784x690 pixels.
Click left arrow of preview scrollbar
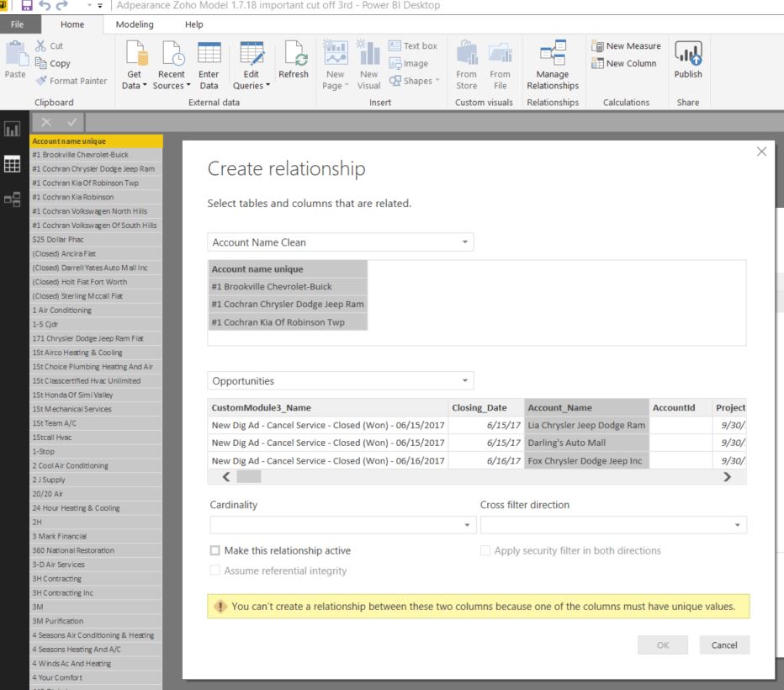point(226,476)
